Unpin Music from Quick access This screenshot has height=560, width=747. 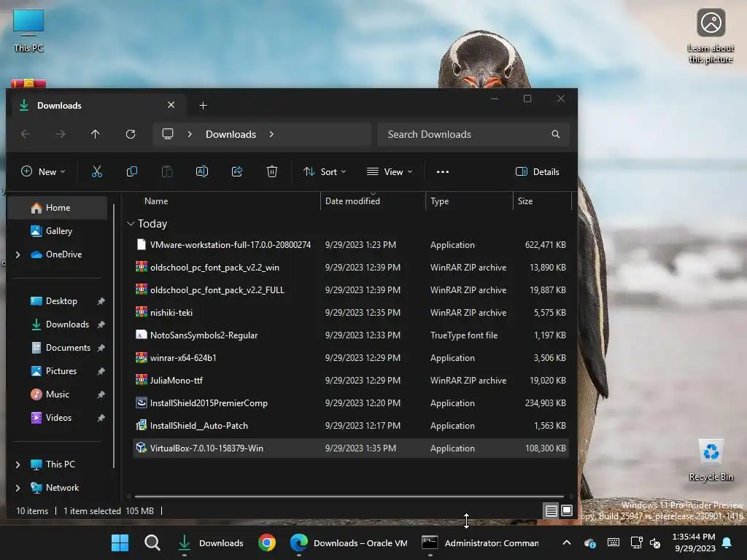pos(101,394)
